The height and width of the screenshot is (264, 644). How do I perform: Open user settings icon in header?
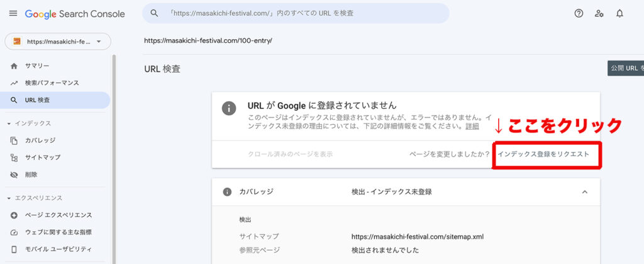tap(599, 14)
